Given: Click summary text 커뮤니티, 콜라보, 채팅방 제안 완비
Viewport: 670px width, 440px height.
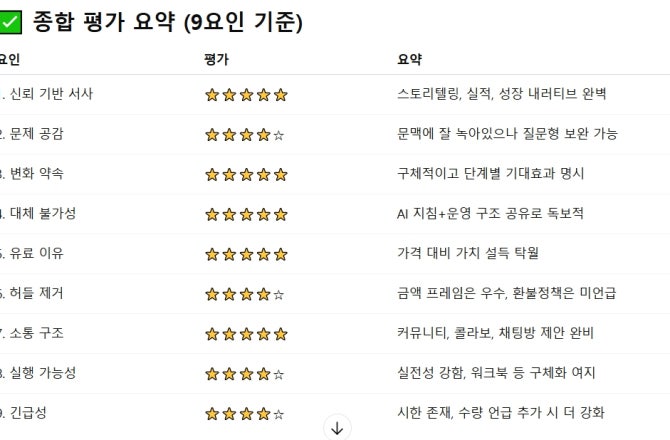Looking at the screenshot, I should point(495,332).
